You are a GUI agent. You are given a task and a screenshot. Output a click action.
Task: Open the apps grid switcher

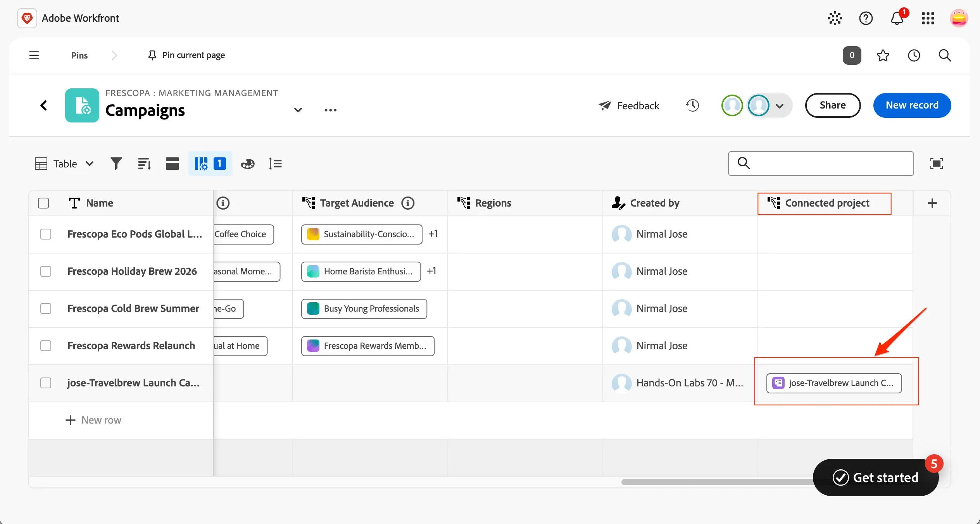click(x=928, y=18)
